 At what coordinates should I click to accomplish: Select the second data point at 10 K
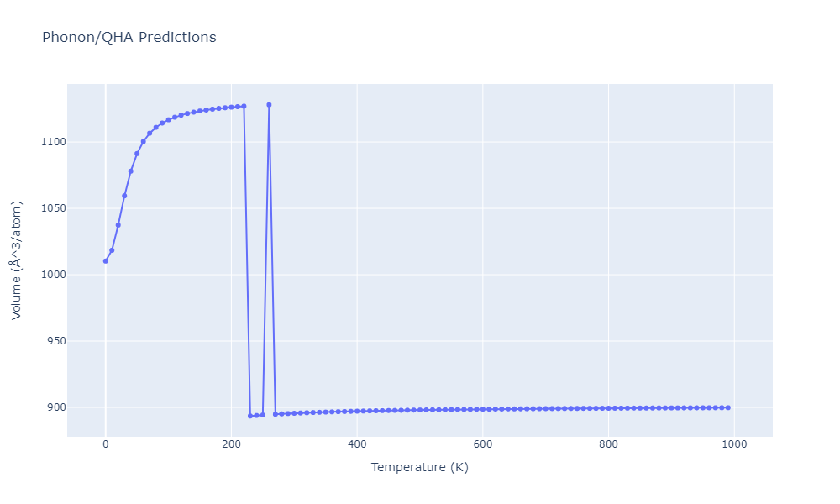112,250
